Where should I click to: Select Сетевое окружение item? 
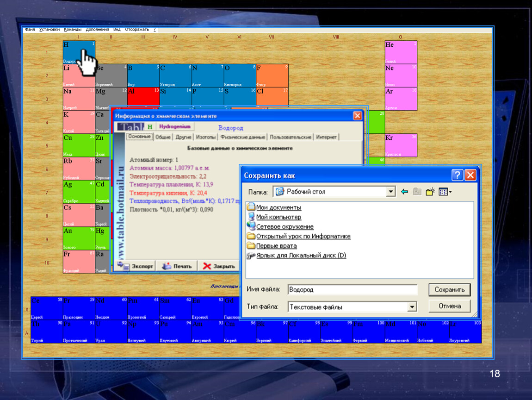point(285,227)
